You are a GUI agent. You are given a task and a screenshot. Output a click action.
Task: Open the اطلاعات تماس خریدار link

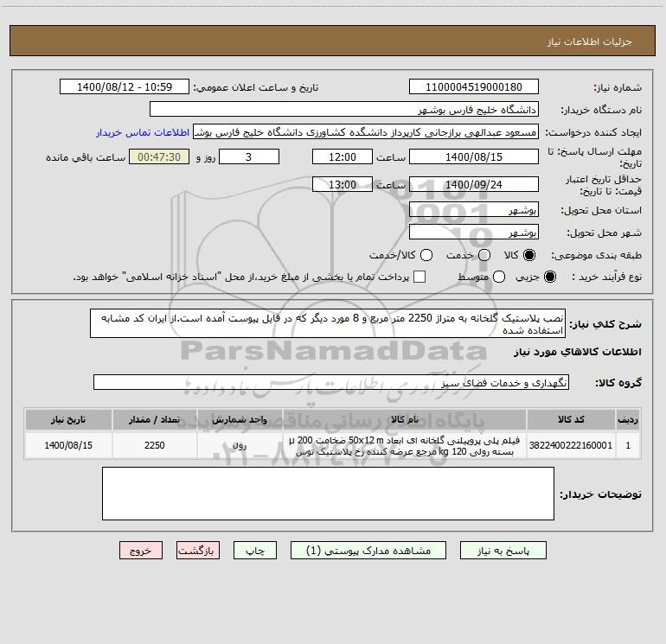[143, 132]
